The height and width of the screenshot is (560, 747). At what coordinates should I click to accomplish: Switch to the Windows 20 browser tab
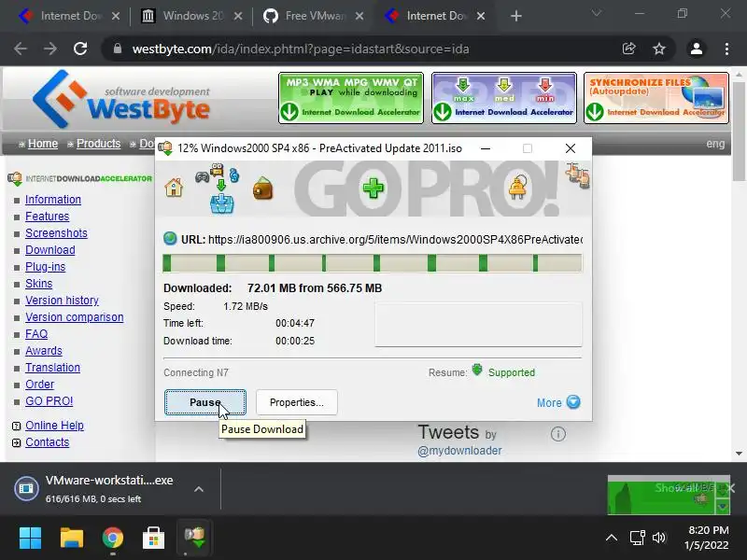(x=192, y=16)
